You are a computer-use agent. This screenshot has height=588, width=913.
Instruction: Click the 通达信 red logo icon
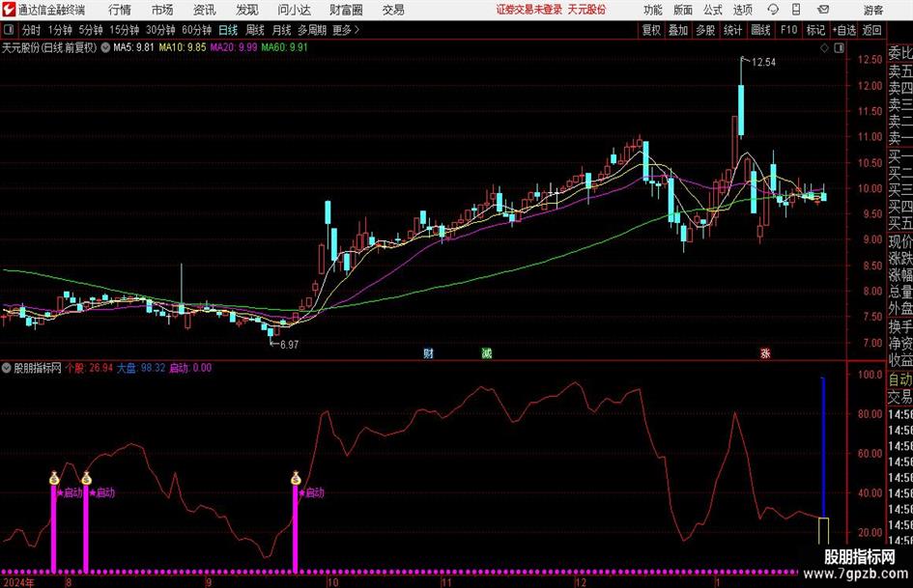(9, 10)
